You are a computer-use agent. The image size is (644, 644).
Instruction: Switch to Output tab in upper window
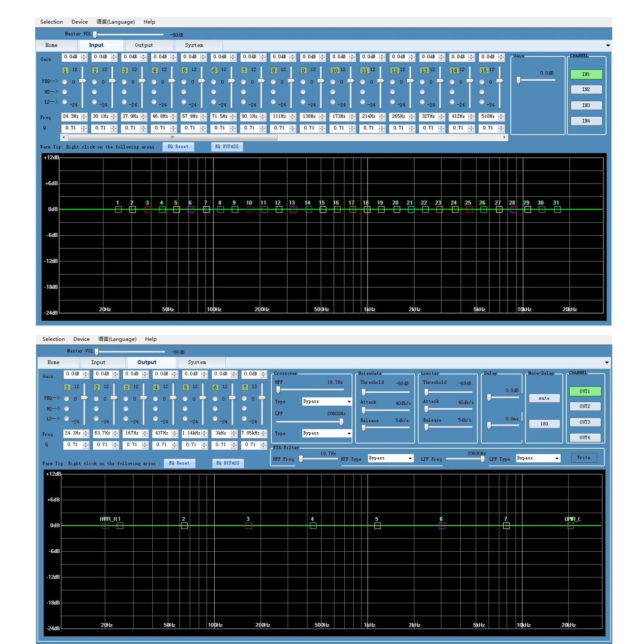click(149, 45)
